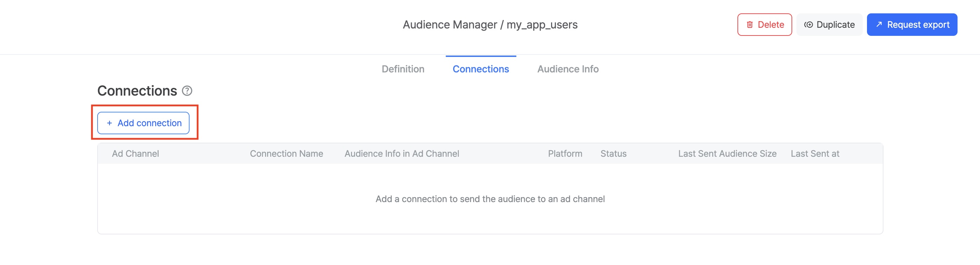Click the plus icon in Add connection
Viewport: 980px width, 265px height.
click(109, 123)
